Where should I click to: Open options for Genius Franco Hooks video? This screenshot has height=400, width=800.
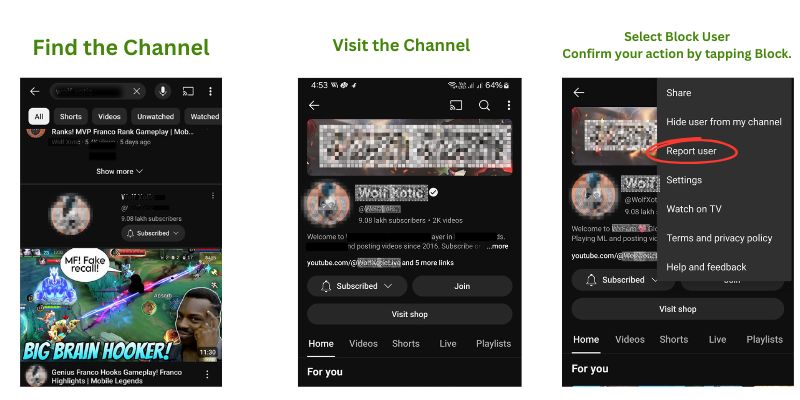(207, 374)
